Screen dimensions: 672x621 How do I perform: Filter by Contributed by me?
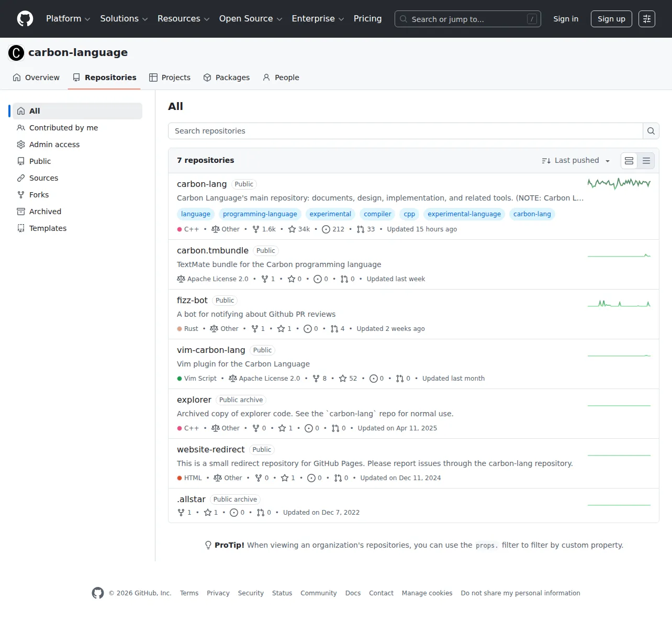[77, 128]
